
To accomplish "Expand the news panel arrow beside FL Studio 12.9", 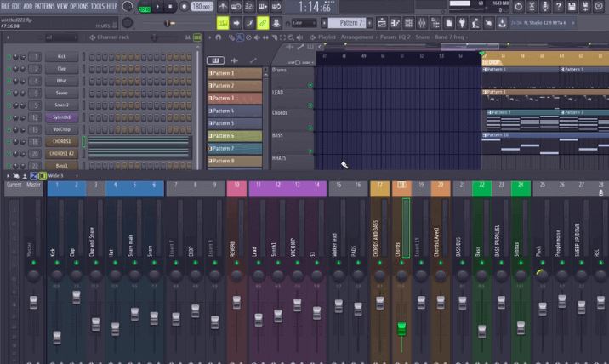I will pos(573,23).
